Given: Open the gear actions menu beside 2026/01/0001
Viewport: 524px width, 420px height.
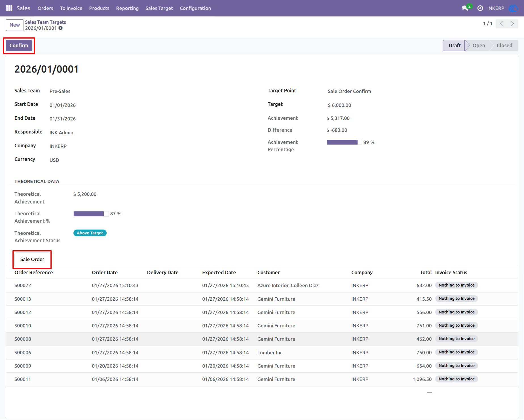Looking at the screenshot, I should coord(60,28).
